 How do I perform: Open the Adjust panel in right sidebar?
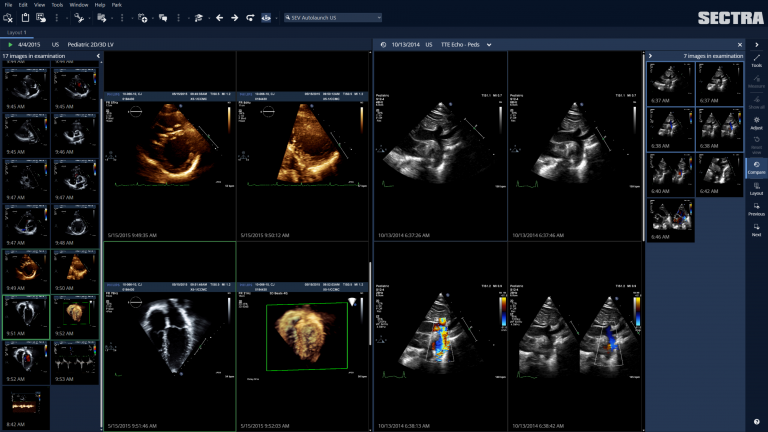(756, 122)
